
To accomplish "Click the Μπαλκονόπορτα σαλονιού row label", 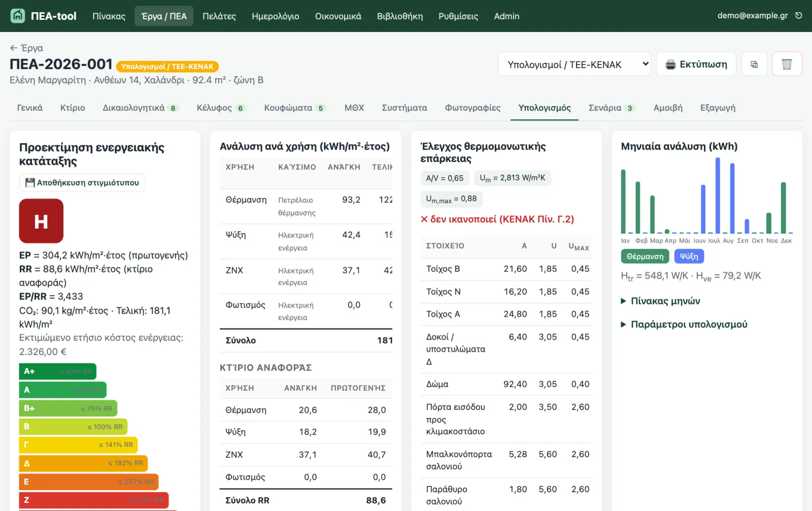I will pos(459,460).
